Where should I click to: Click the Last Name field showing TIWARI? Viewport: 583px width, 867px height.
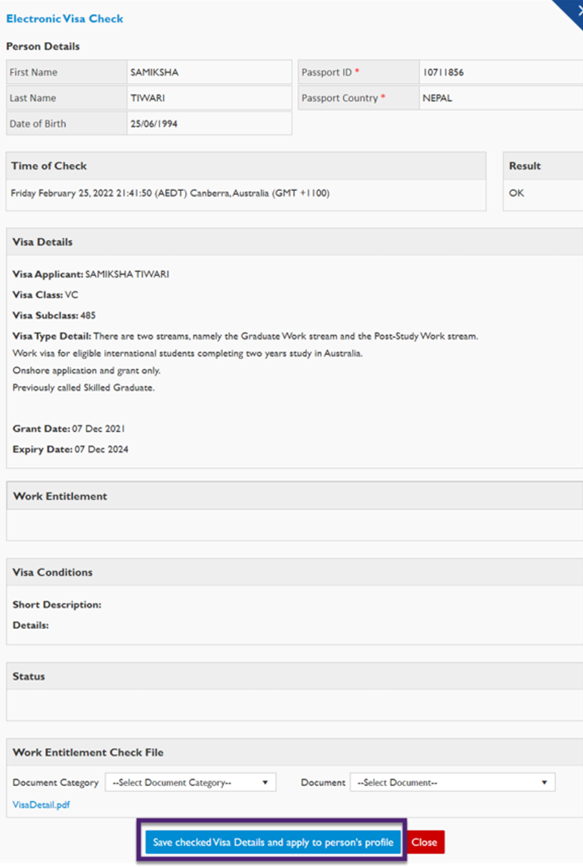point(209,98)
